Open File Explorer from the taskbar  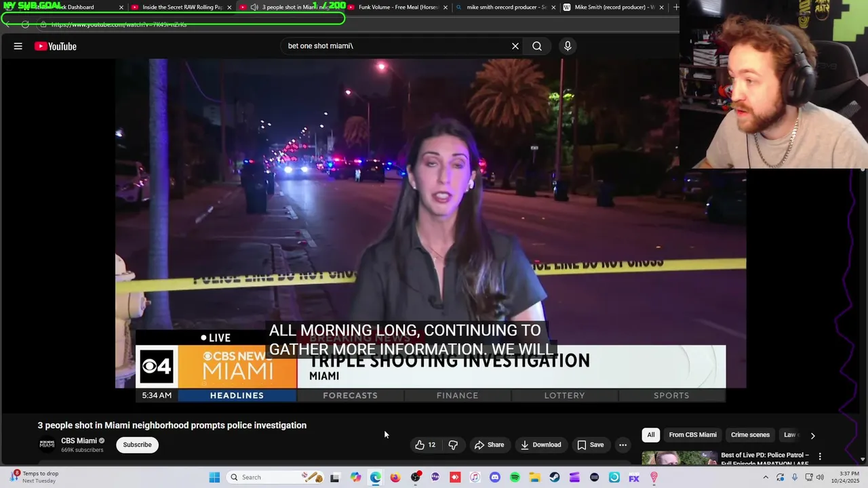(534, 477)
